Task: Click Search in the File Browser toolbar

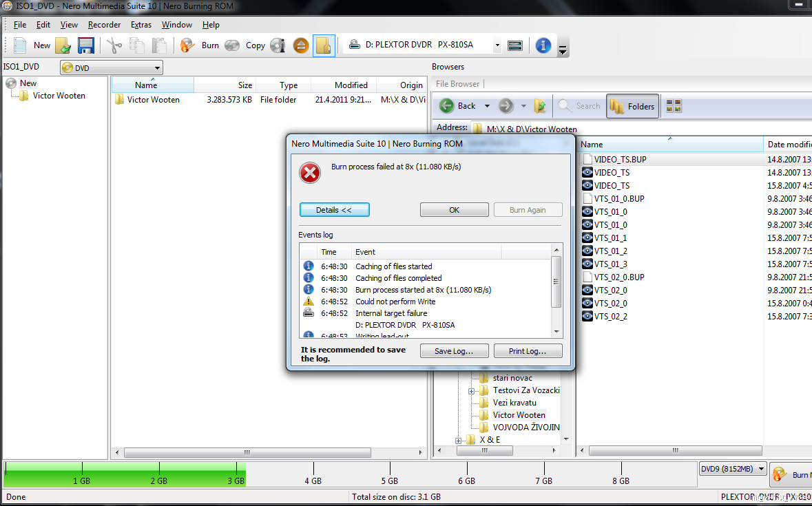Action: pyautogui.click(x=579, y=105)
